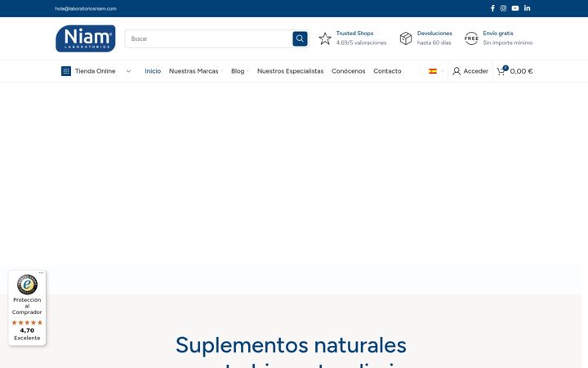Viewport: 588px width, 368px height.
Task: Open the LinkedIn profile icon
Action: pos(528,8)
